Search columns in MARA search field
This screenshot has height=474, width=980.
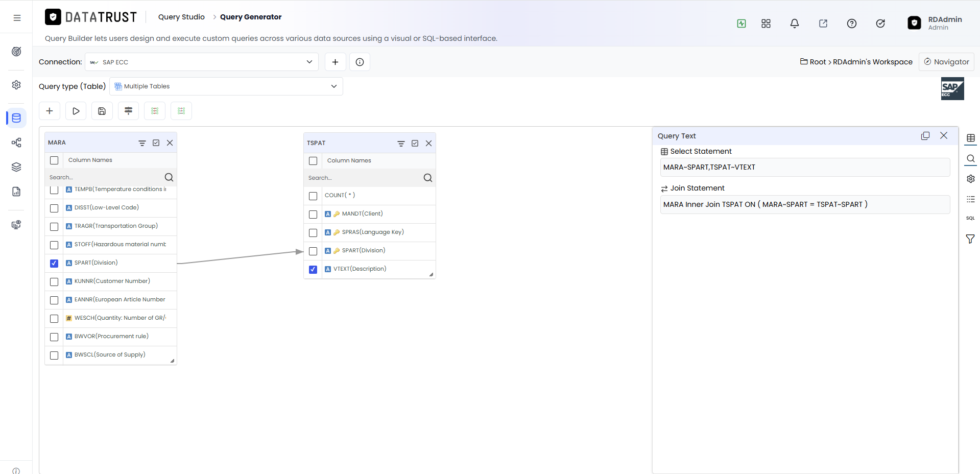[105, 177]
